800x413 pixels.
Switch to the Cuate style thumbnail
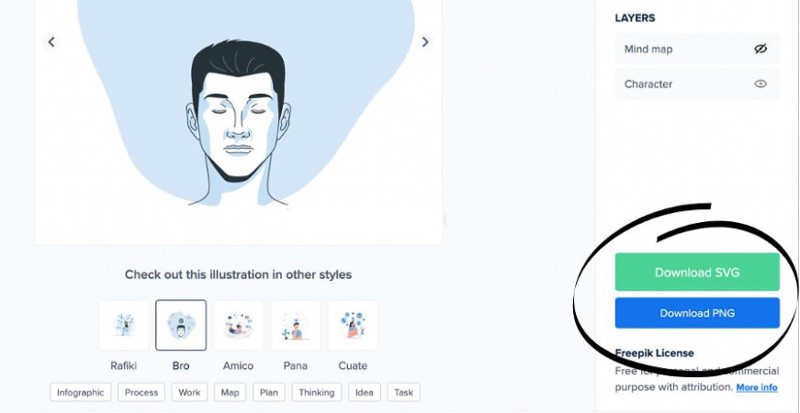pyautogui.click(x=353, y=325)
